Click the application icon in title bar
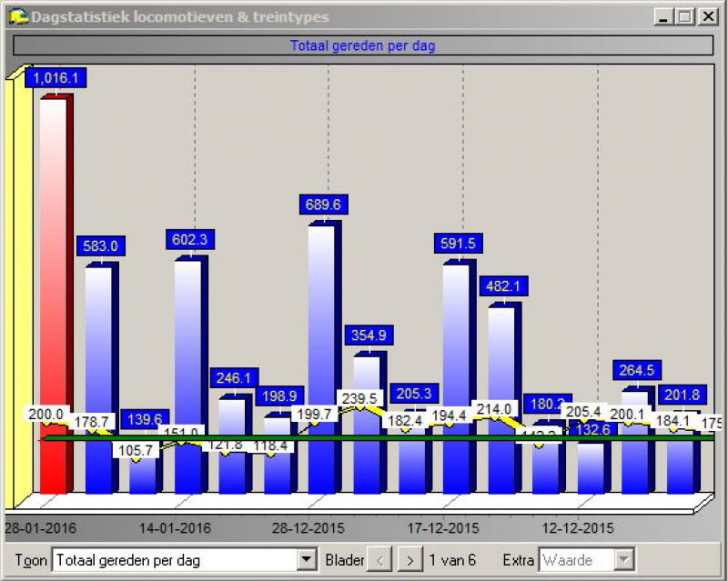728x581 pixels. point(17,16)
